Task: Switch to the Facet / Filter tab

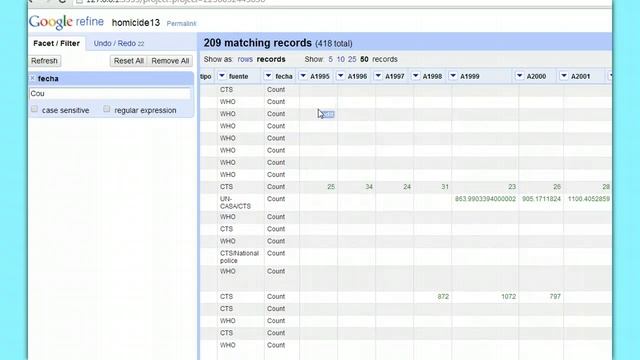Action: click(56, 43)
